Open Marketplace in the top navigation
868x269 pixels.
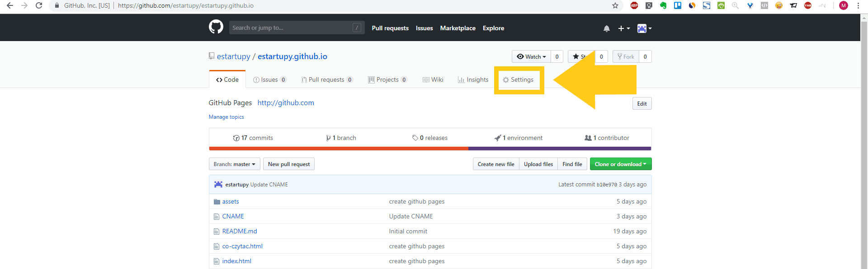click(458, 28)
